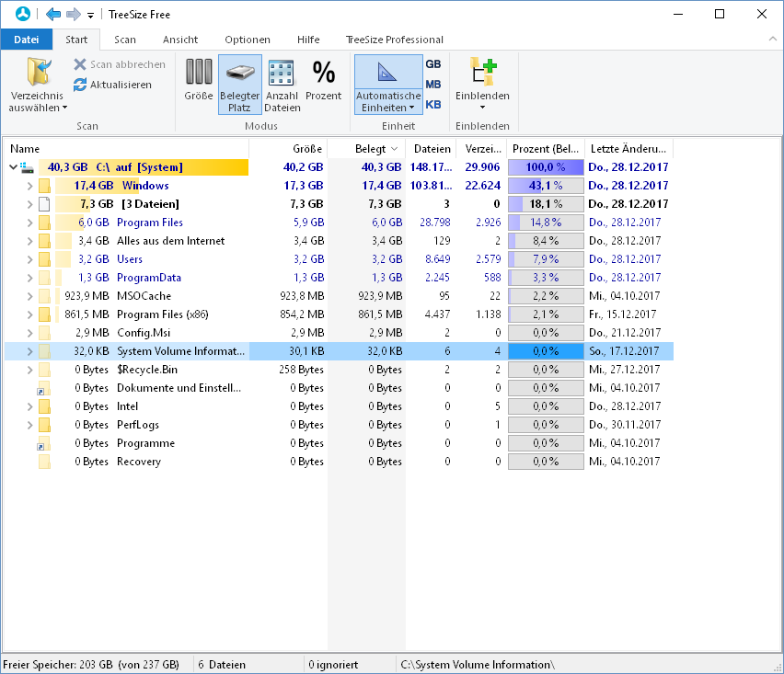784x674 pixels.
Task: Select the Belegter Platz mode
Action: [x=239, y=85]
